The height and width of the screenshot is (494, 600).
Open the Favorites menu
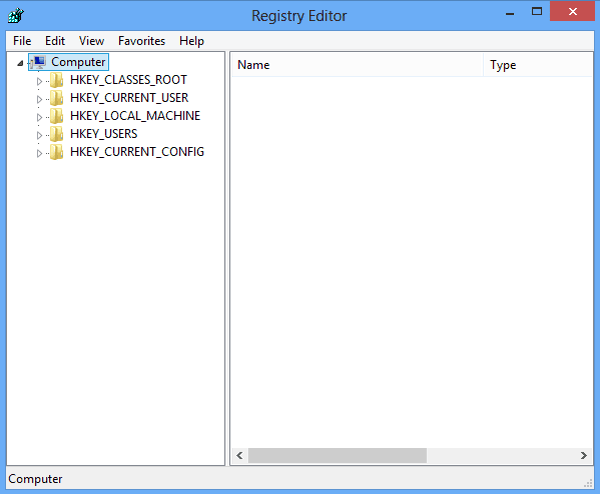tap(142, 41)
